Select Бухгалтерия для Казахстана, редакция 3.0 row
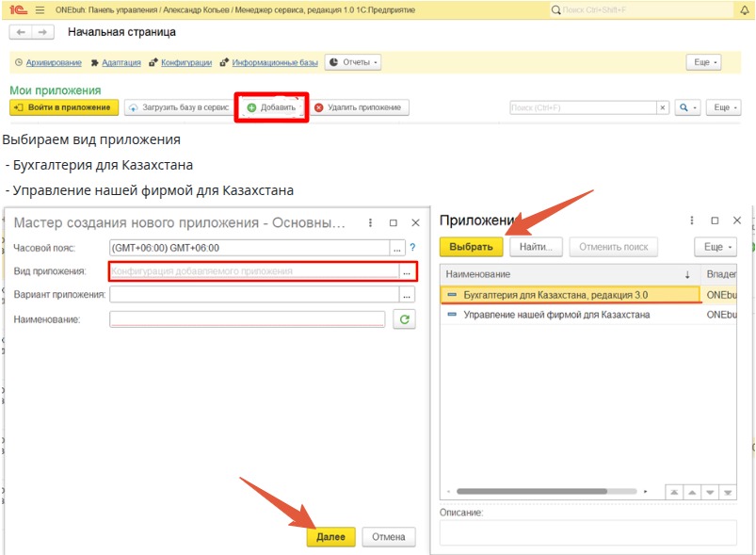756x555 pixels. 570,295
